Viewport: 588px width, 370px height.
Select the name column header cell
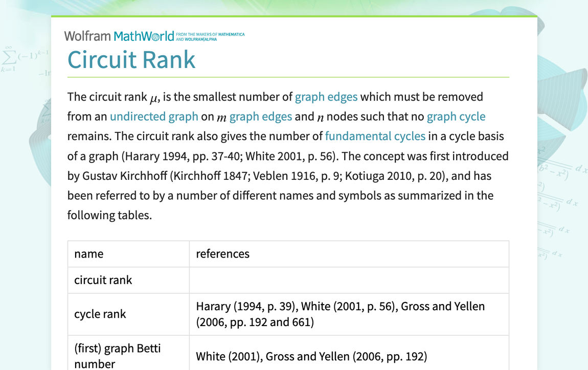point(89,253)
